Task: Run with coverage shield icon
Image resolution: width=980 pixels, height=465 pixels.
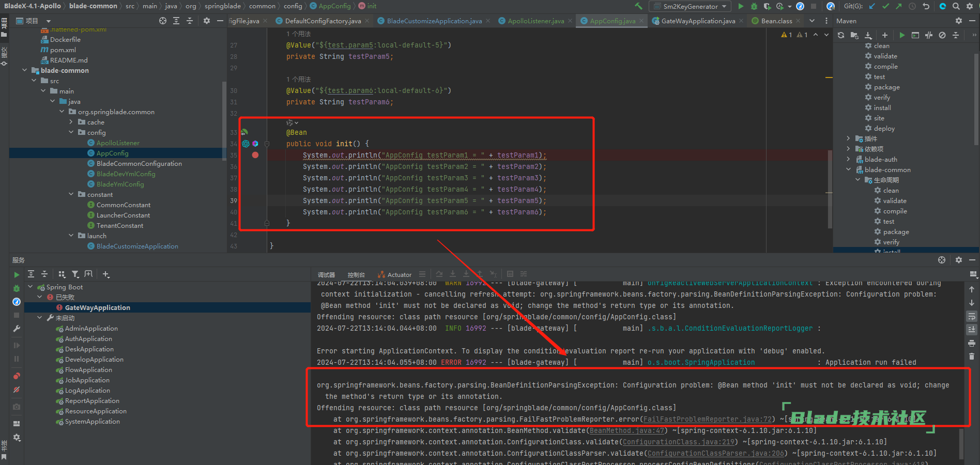Action: pyautogui.click(x=767, y=6)
